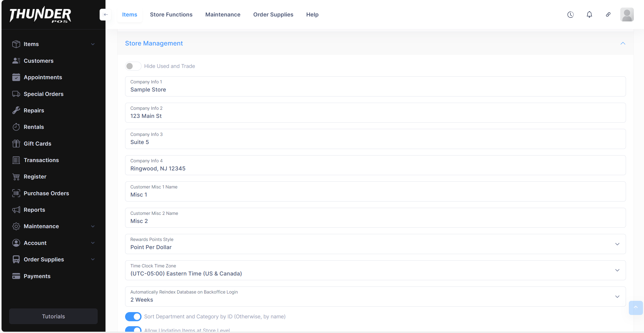The image size is (644, 333).
Task: Click the Tutorials button
Action: (53, 316)
